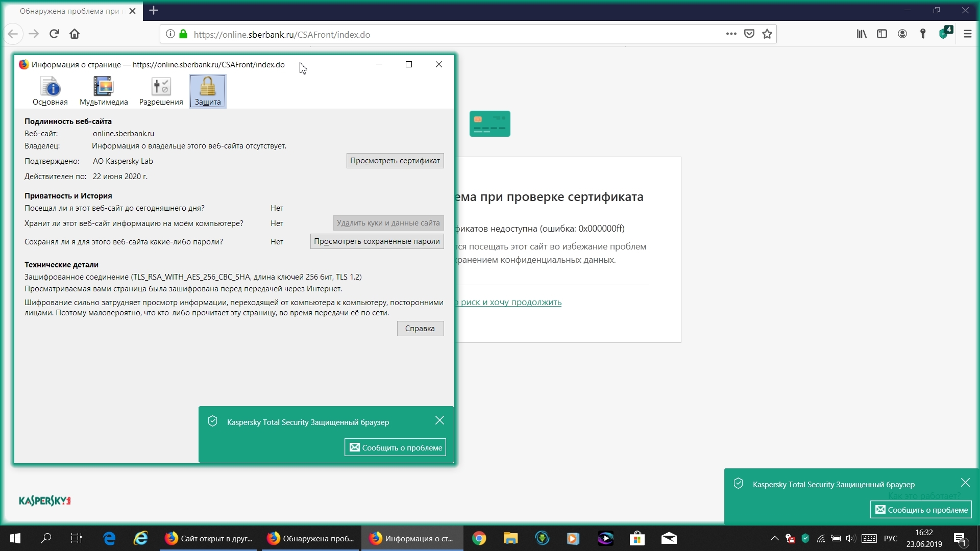Screen dimensions: 980x551
Task: Close the browser tab Обнаружена проблема
Action: click(133, 11)
